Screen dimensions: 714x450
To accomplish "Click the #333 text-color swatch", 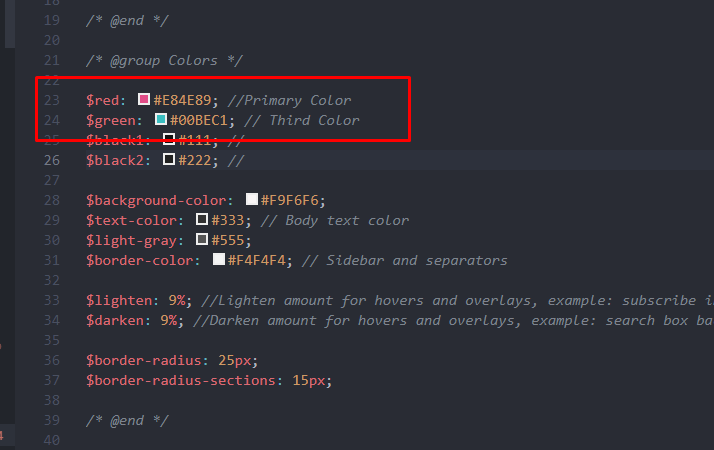I will 202,220.
